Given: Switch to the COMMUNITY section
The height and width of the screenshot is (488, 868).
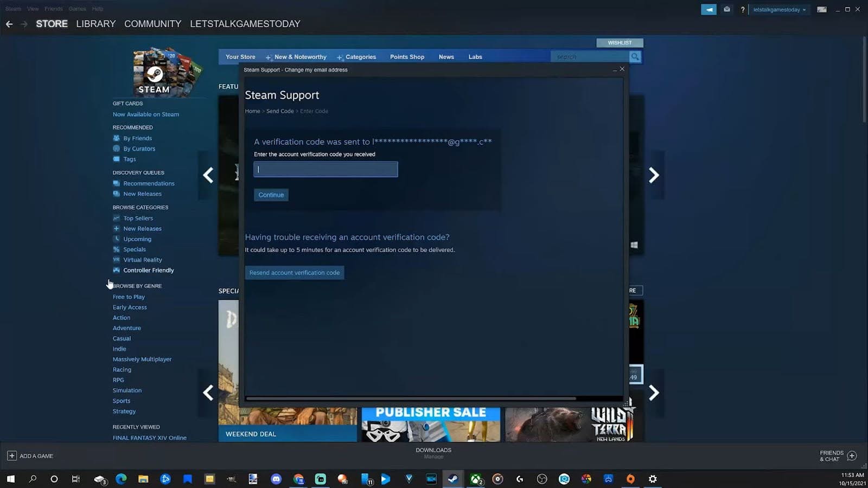Looking at the screenshot, I should [x=153, y=24].
